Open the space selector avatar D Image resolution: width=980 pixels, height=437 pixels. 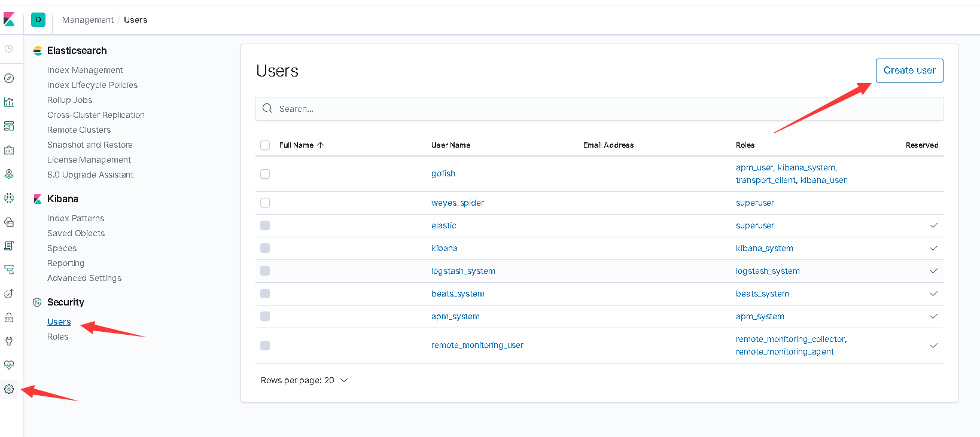(38, 20)
